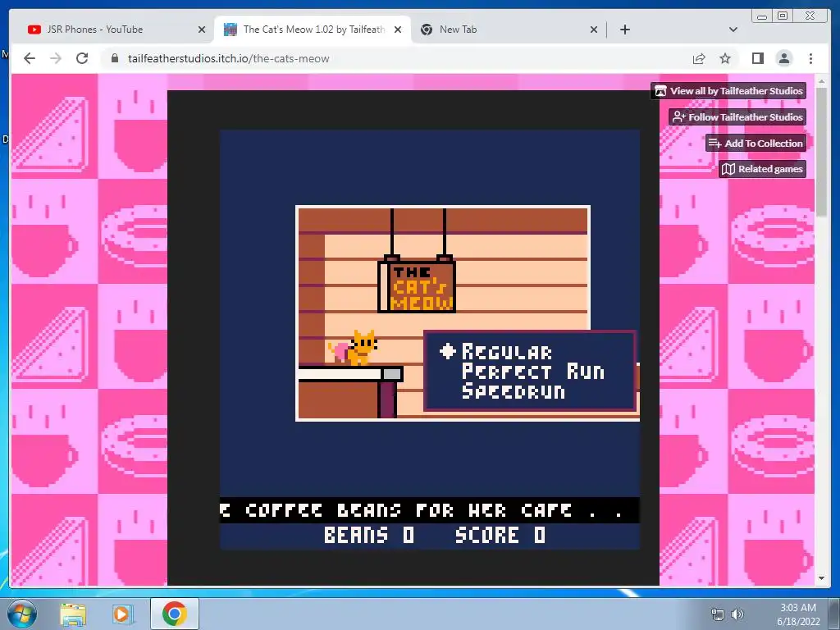Click View all by Tailfeather Studios
This screenshot has width=840, height=630.
point(728,90)
